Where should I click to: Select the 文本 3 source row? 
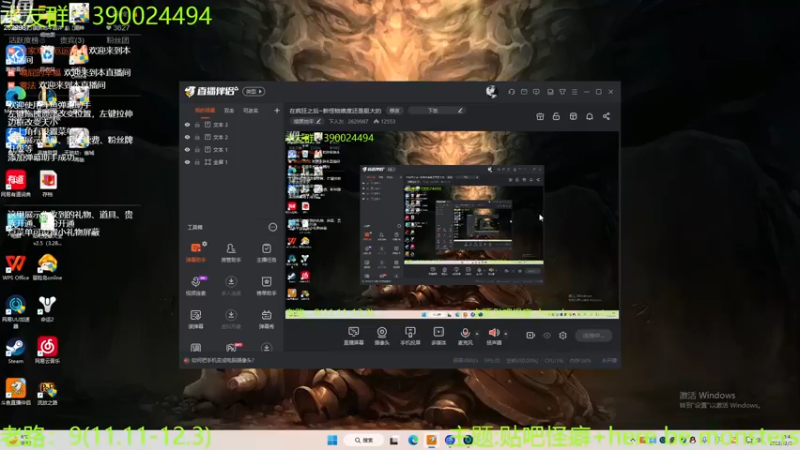232,124
